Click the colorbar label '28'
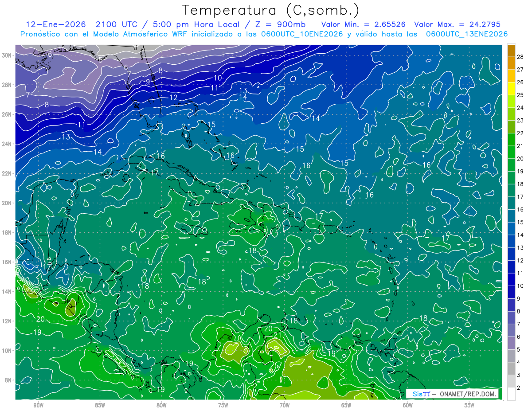 (x=520, y=57)
